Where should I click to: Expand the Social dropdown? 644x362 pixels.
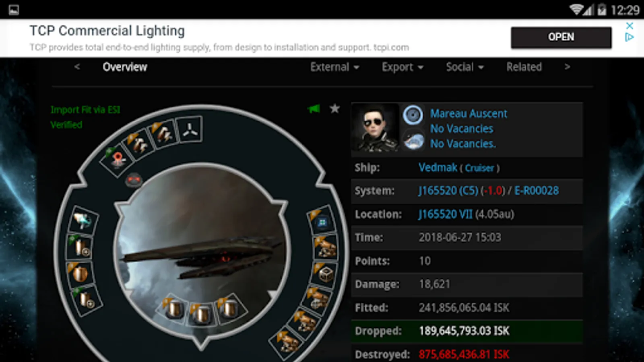click(x=464, y=67)
